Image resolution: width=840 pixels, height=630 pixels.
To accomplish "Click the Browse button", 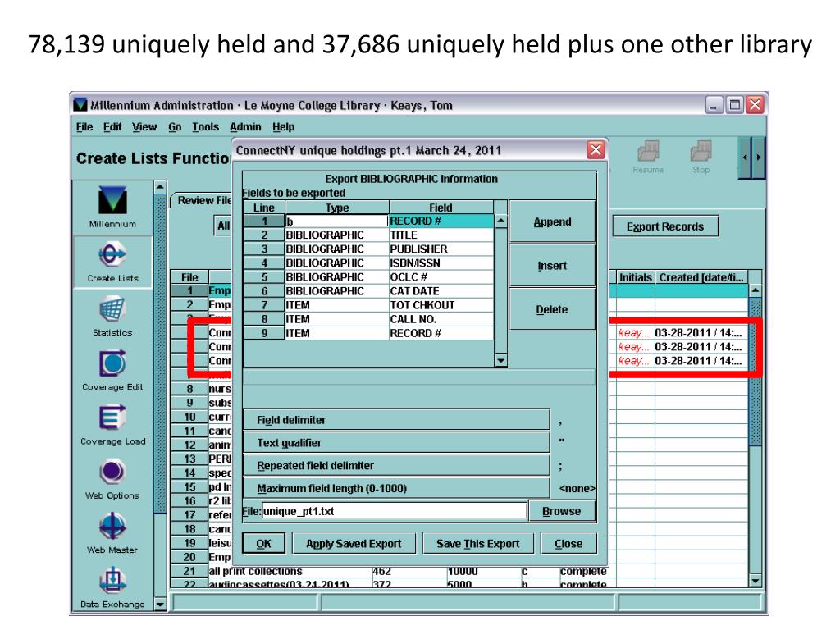I will (561, 511).
